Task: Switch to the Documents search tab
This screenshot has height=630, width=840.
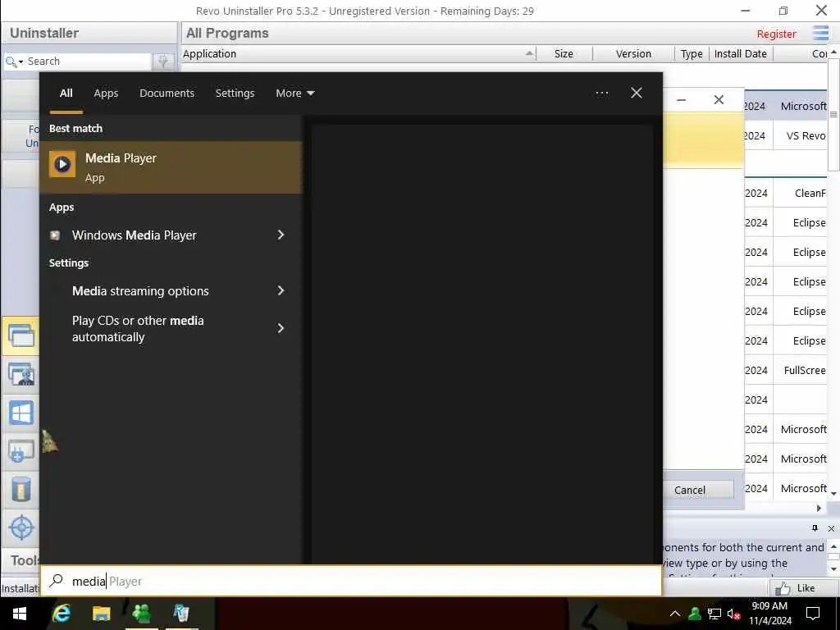Action: coord(167,94)
